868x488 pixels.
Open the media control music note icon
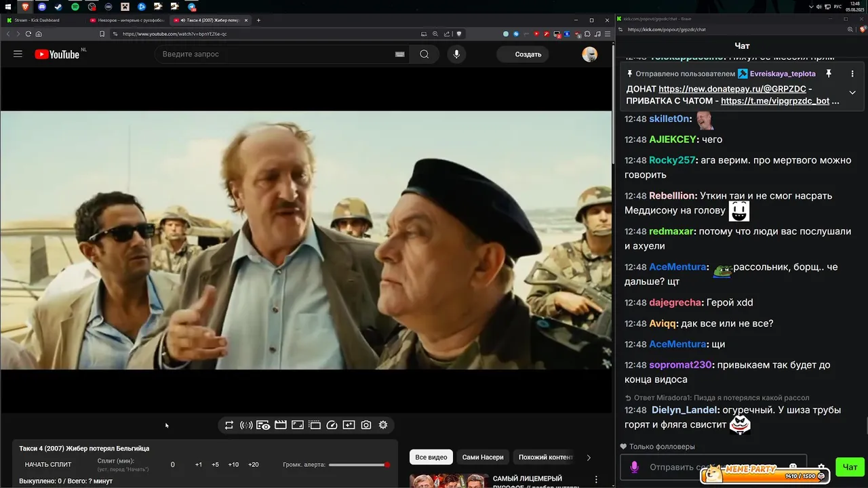click(597, 34)
